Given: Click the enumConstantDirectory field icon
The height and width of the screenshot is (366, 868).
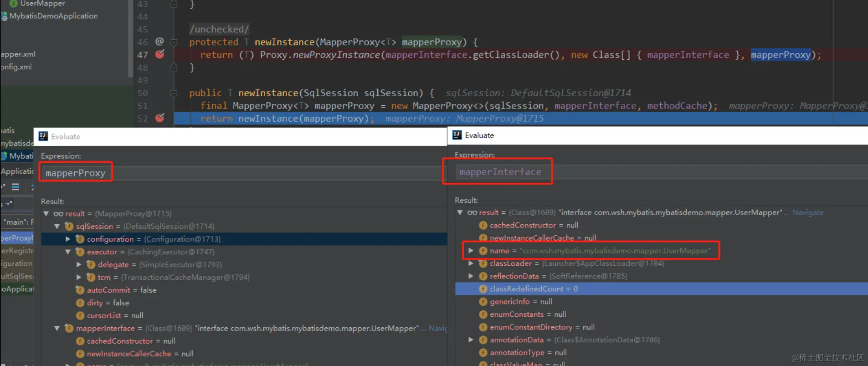Looking at the screenshot, I should tap(483, 327).
